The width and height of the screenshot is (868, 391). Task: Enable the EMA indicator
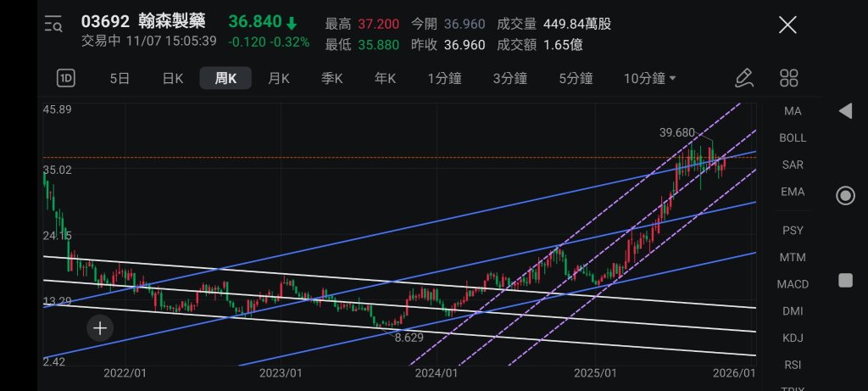[793, 193]
